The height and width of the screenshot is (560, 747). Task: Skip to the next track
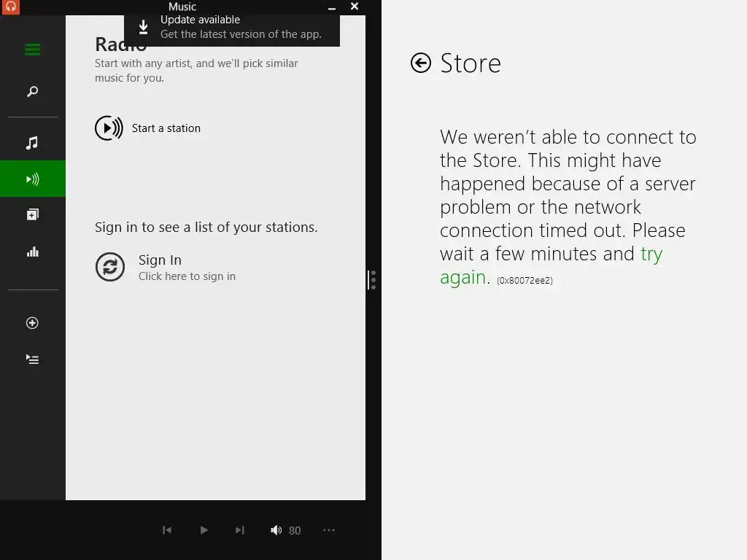239,530
